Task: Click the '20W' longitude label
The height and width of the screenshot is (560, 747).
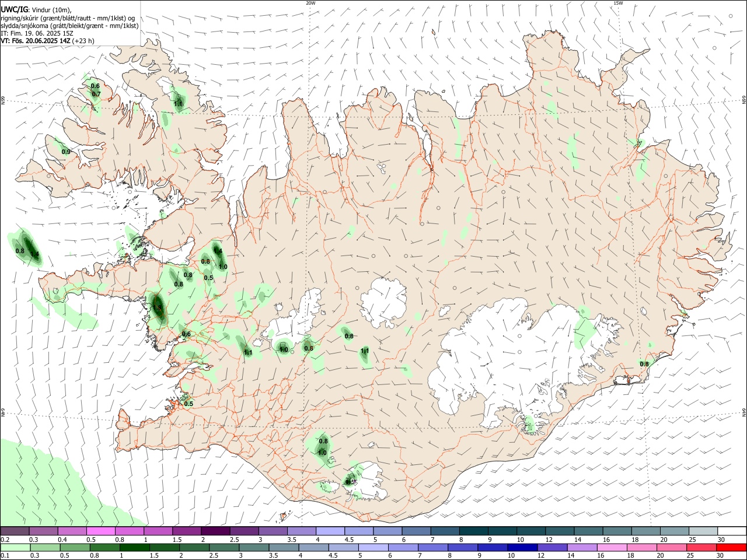Action: click(x=310, y=3)
